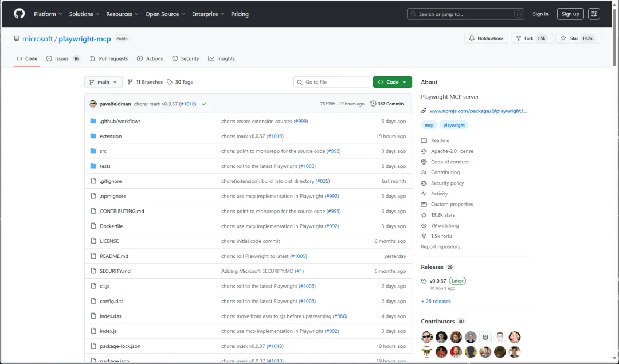Click the green commit status checkmark
619x364 pixels.
[204, 104]
